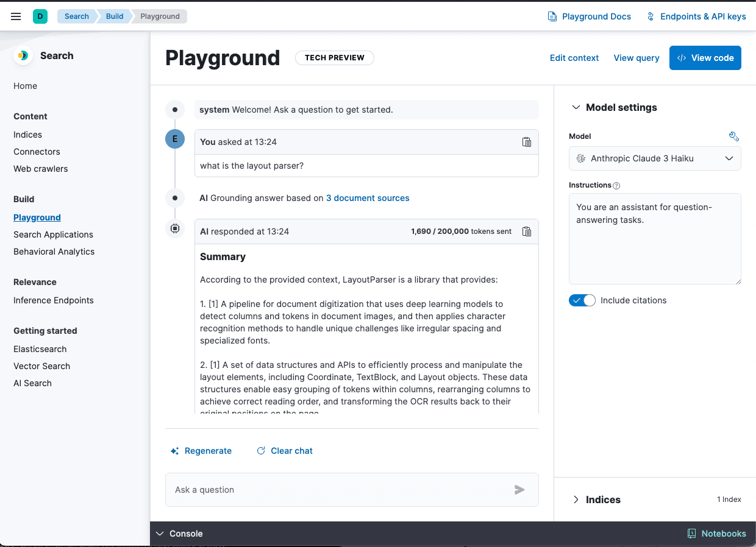This screenshot has width=756, height=547.
Task: Click the Ask a question input field
Action: [338, 490]
